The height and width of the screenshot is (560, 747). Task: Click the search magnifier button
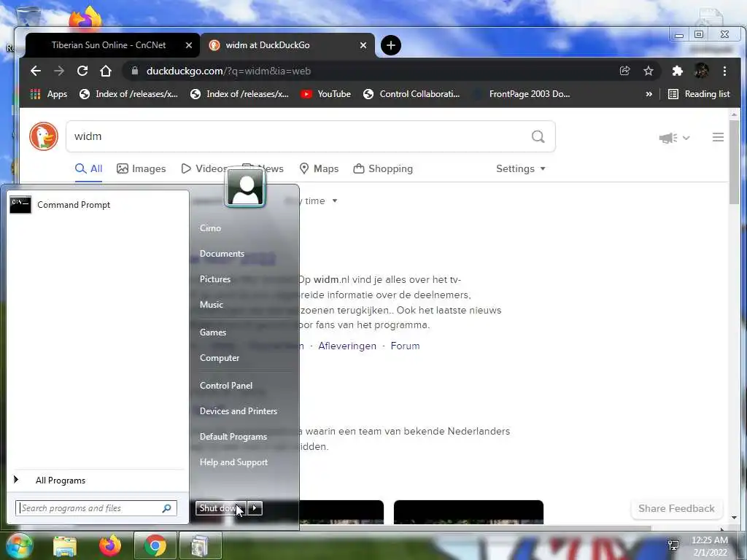(x=538, y=136)
